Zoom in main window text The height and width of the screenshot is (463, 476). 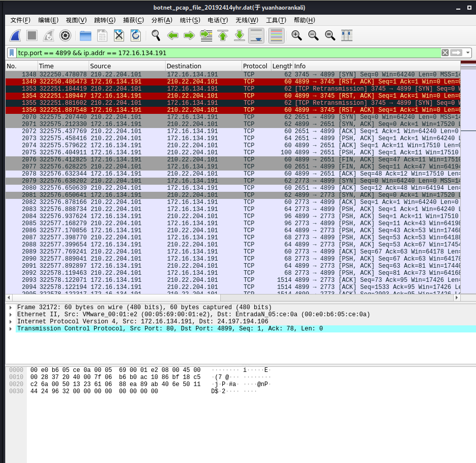pos(297,35)
